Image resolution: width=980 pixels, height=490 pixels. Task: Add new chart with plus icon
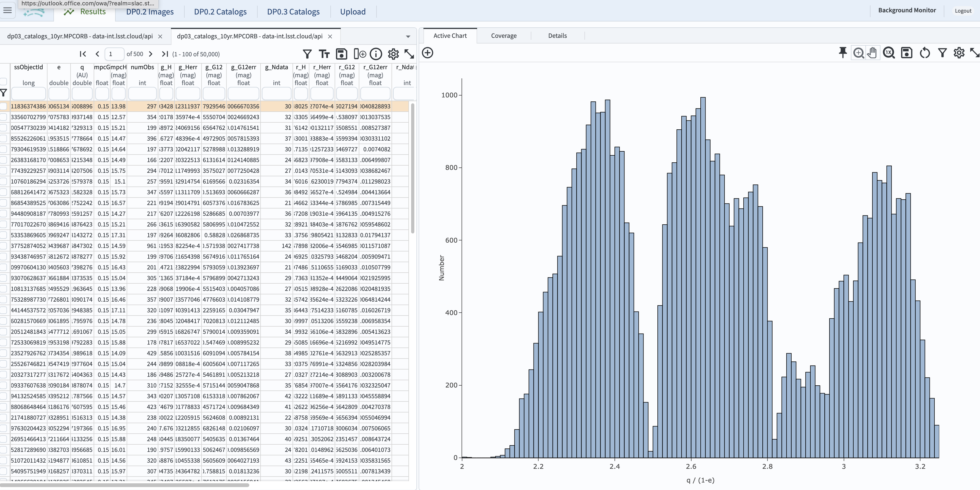(427, 53)
